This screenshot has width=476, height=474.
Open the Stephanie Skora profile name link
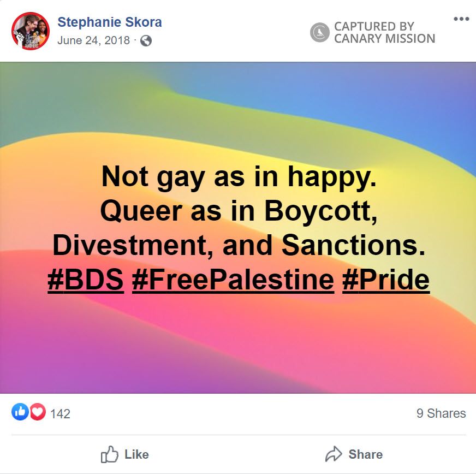(110, 22)
